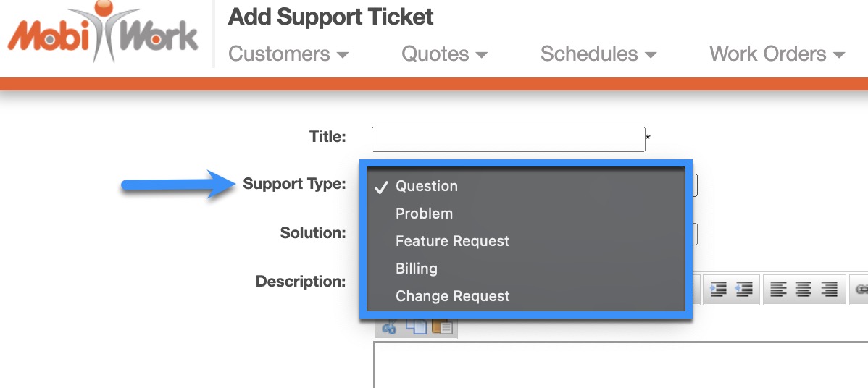Image resolution: width=868 pixels, height=388 pixels.
Task: Pick Feature Request in the dropdown
Action: click(x=452, y=241)
